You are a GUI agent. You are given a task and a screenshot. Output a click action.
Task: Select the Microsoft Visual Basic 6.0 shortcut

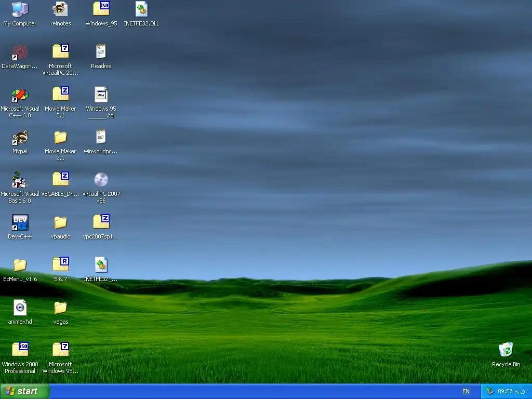coord(20,180)
